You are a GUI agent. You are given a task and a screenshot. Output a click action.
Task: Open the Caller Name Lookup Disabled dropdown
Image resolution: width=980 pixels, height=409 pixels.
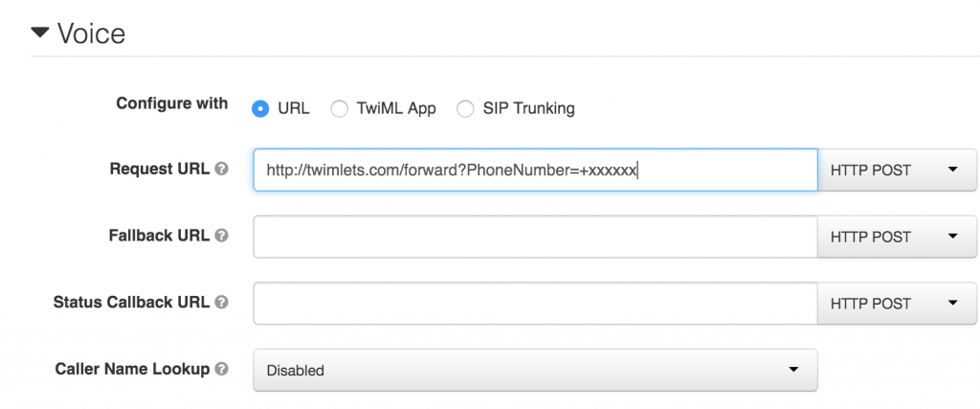tap(535, 370)
